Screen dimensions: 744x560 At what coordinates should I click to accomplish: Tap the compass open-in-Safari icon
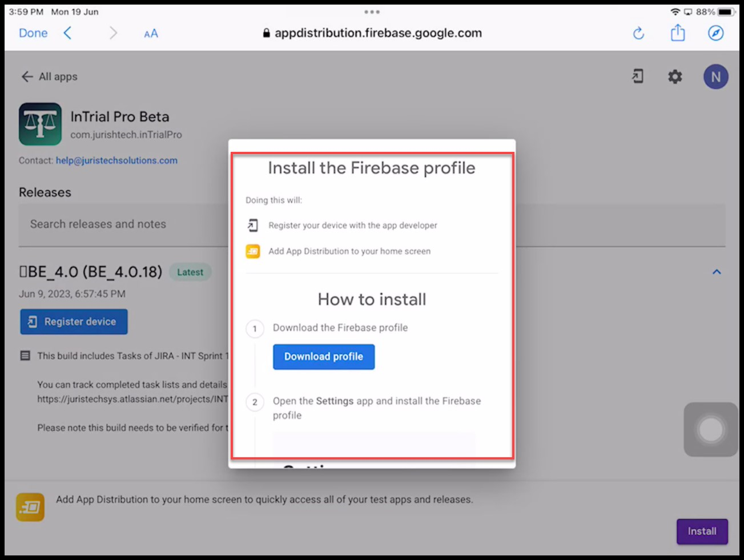click(715, 33)
